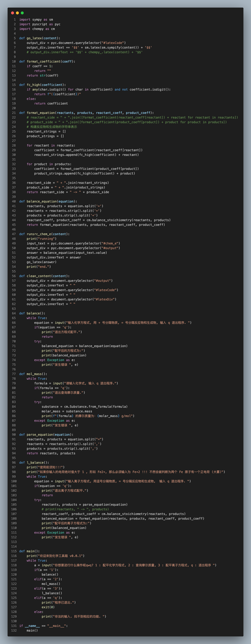Screen dimensions: 251x644
Task: Click the def main() function name
Action: point(31,551)
